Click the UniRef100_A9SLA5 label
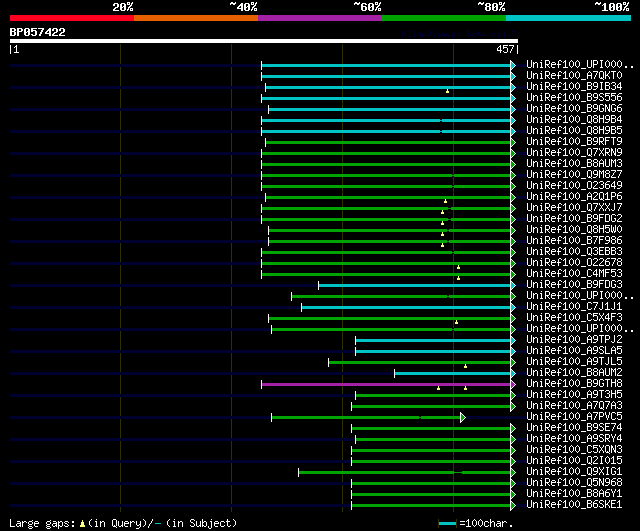 coord(574,351)
